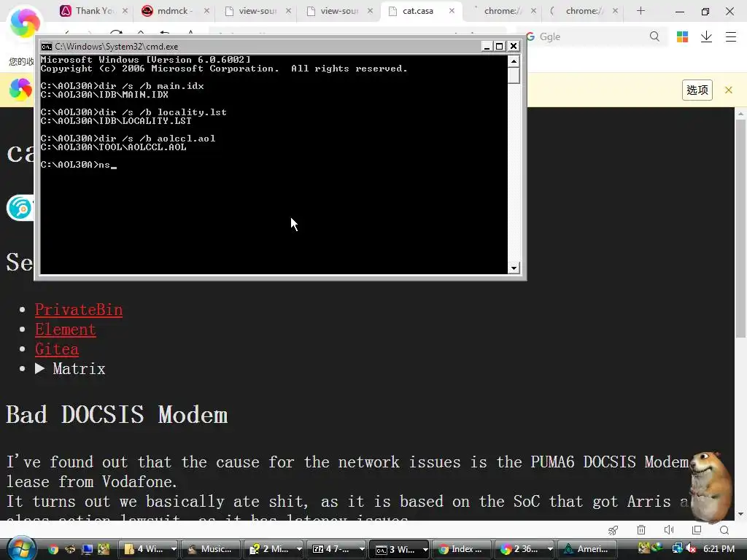The height and width of the screenshot is (560, 747).
Task: Click the command prompt line 'C:\AOL30A>ns'
Action: point(79,165)
